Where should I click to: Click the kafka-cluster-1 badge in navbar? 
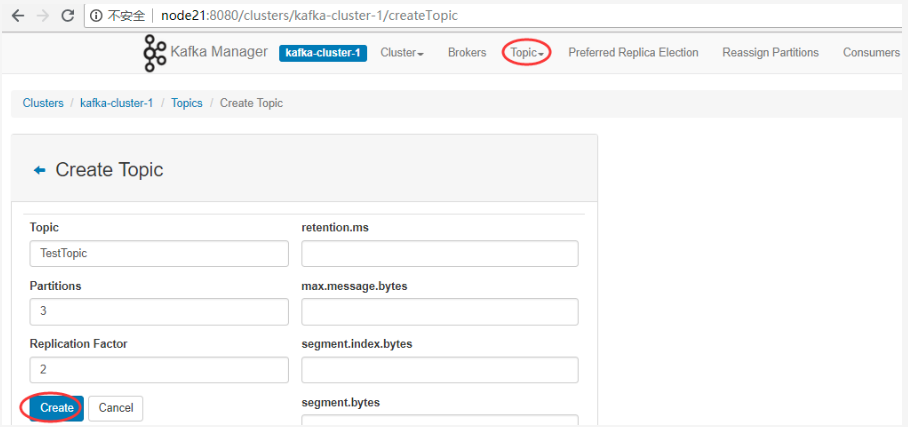point(323,53)
